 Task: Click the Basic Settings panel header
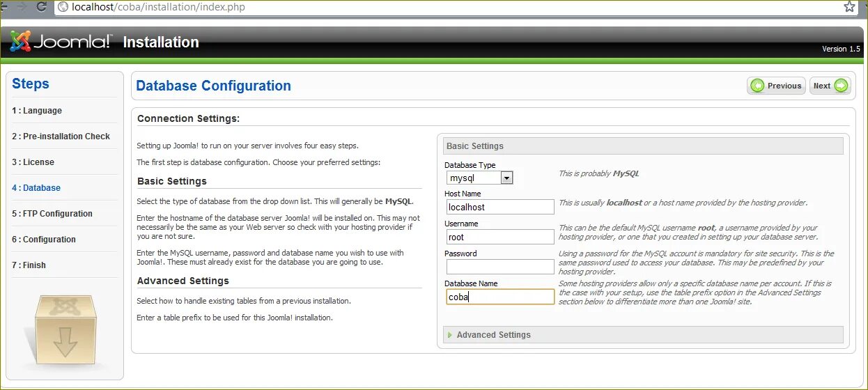tap(643, 146)
